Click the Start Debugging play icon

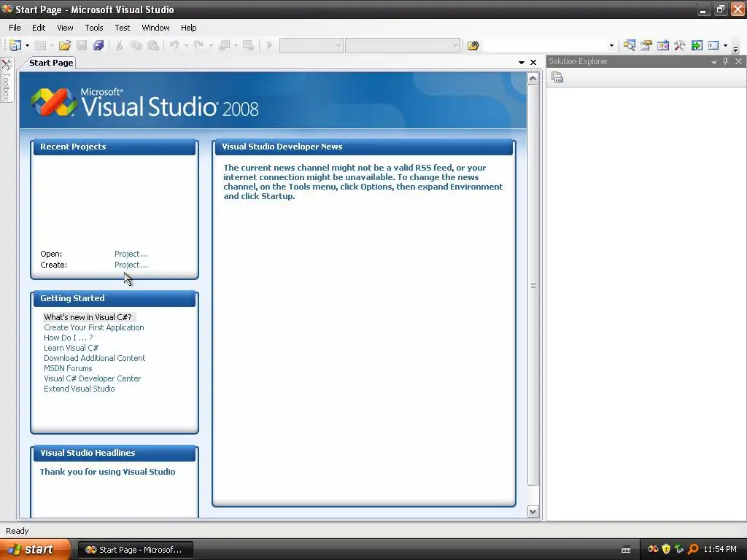[269, 45]
